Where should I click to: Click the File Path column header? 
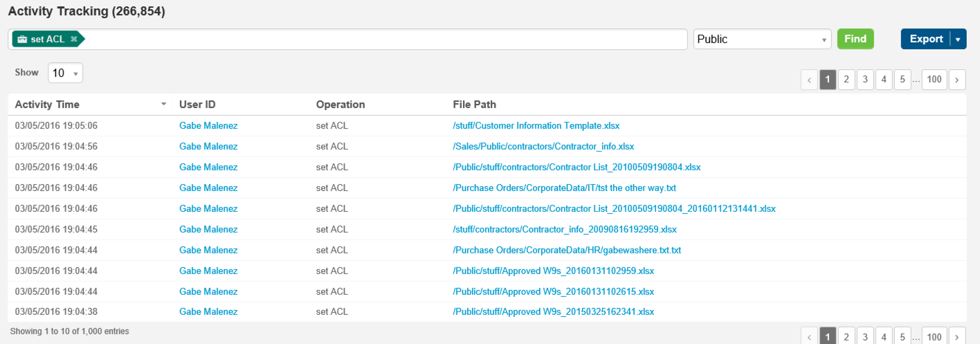(474, 105)
